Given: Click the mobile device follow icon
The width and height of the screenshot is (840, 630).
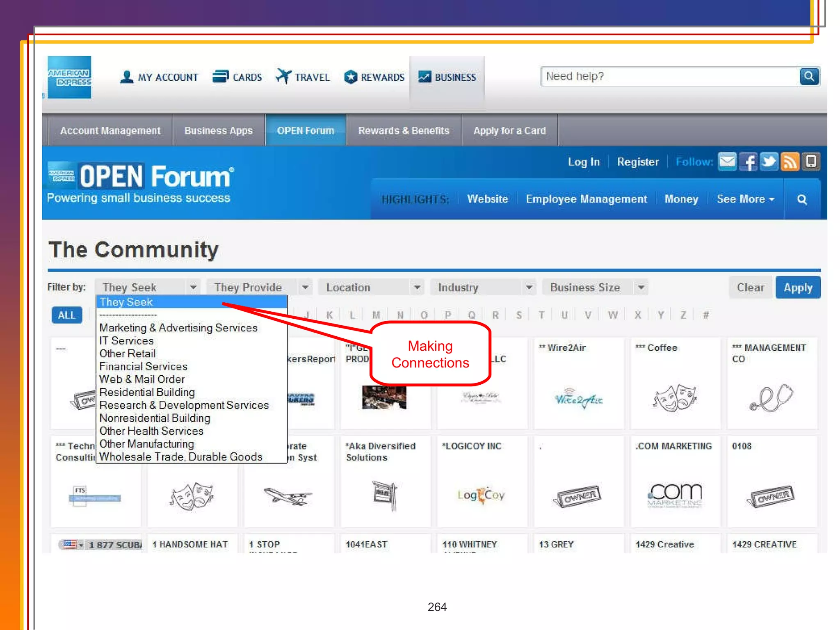Looking at the screenshot, I should [811, 162].
